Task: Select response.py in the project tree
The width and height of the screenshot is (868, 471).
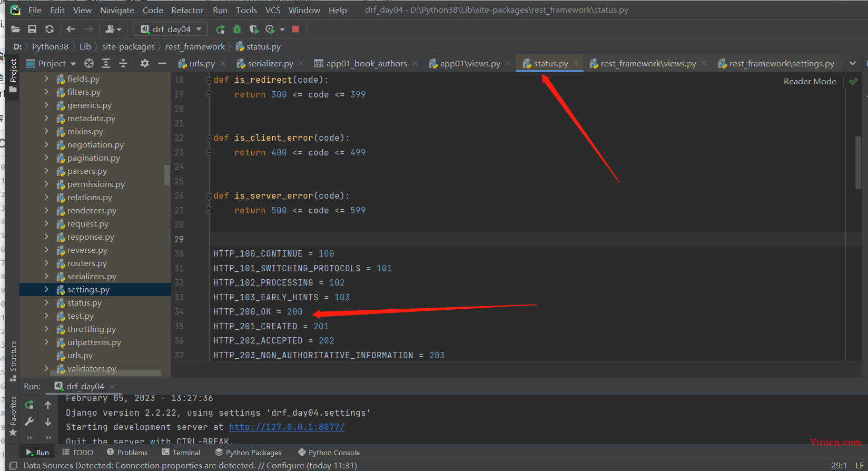Action: pos(91,237)
